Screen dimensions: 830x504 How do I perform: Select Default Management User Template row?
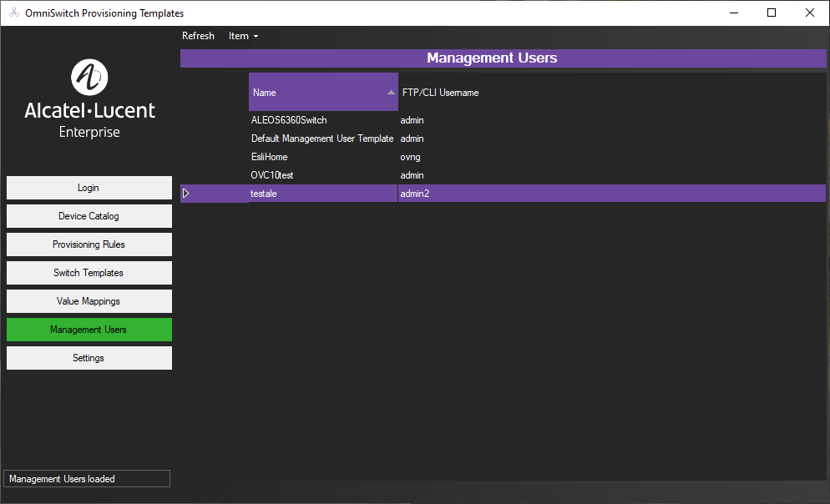(503, 139)
